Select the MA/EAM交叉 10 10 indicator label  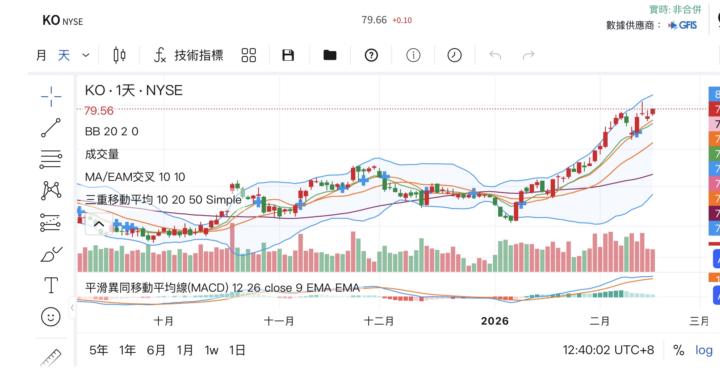click(135, 177)
